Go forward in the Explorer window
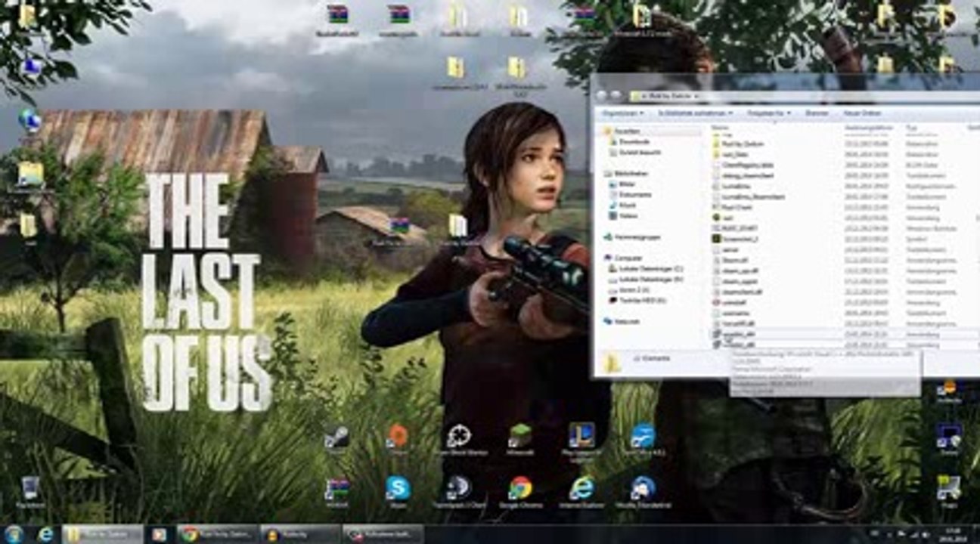The height and width of the screenshot is (544, 980). 617,96
